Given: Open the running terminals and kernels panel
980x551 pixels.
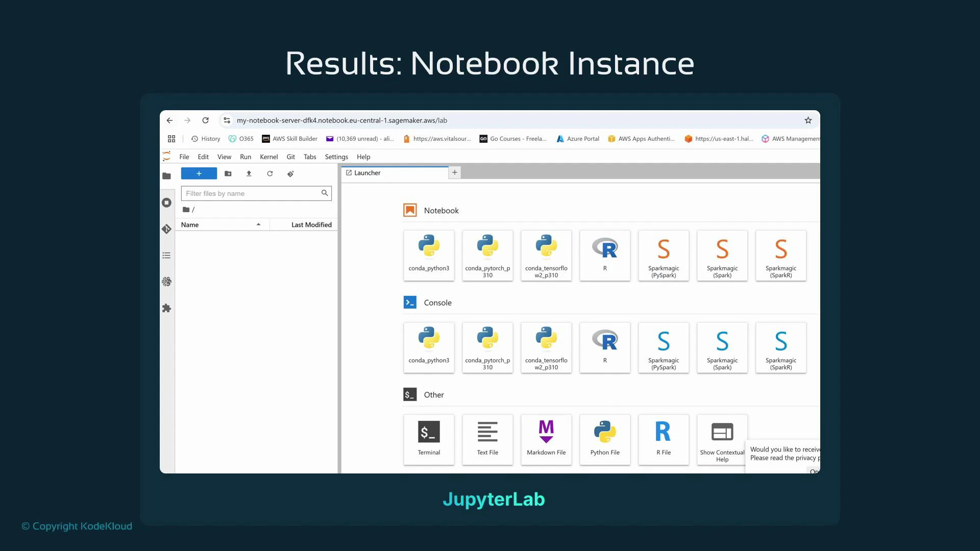Looking at the screenshot, I should coord(167,203).
